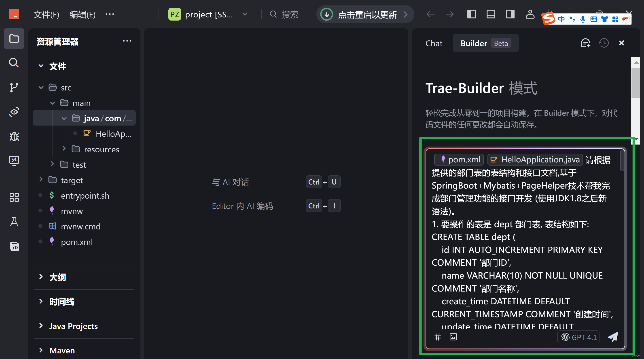The image size is (644, 359).
Task: Close the AI Builder panel
Action: coord(622,43)
